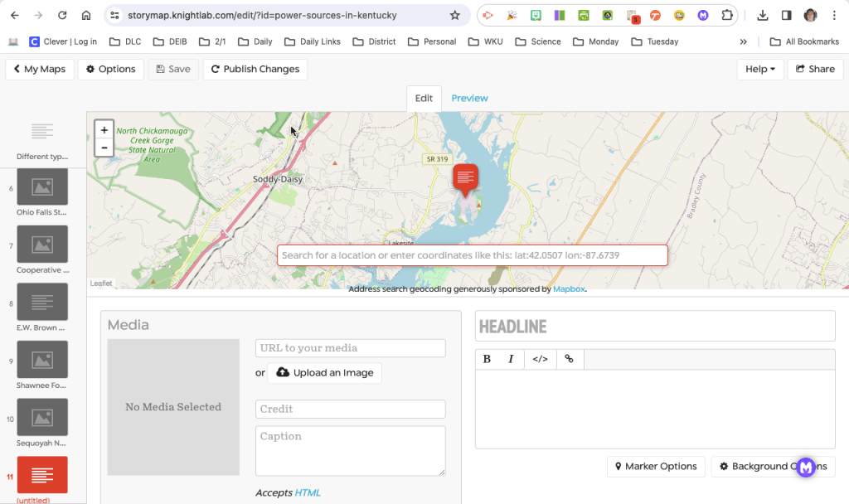Select the Edit tab
The image size is (849, 504).
(424, 98)
